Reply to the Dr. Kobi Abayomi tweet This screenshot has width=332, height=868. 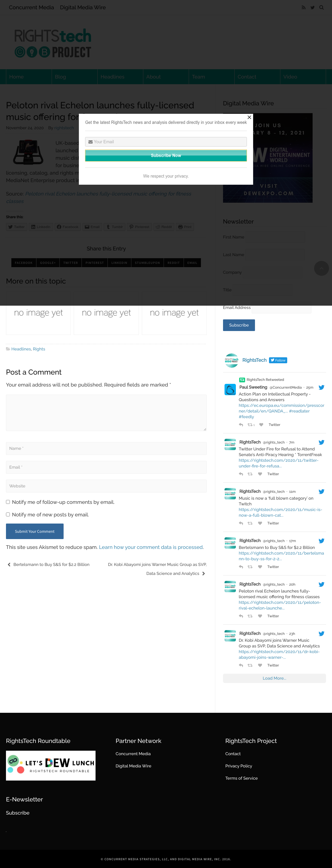coord(241,665)
